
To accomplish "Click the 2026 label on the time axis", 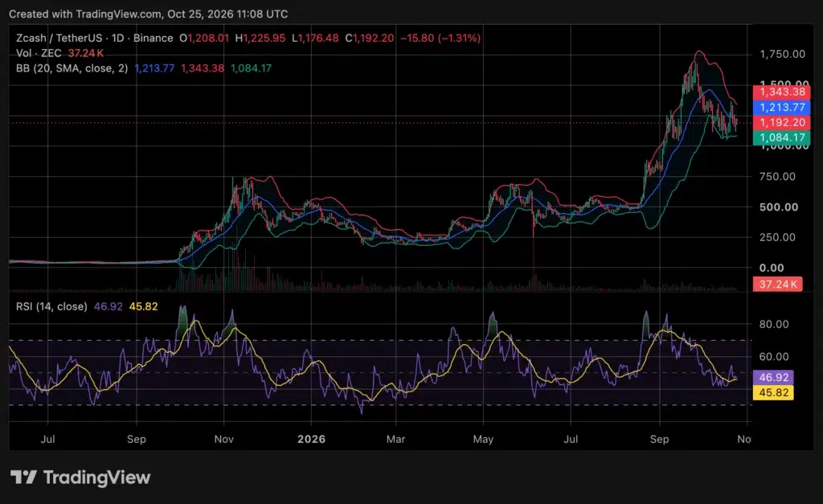I will point(311,439).
